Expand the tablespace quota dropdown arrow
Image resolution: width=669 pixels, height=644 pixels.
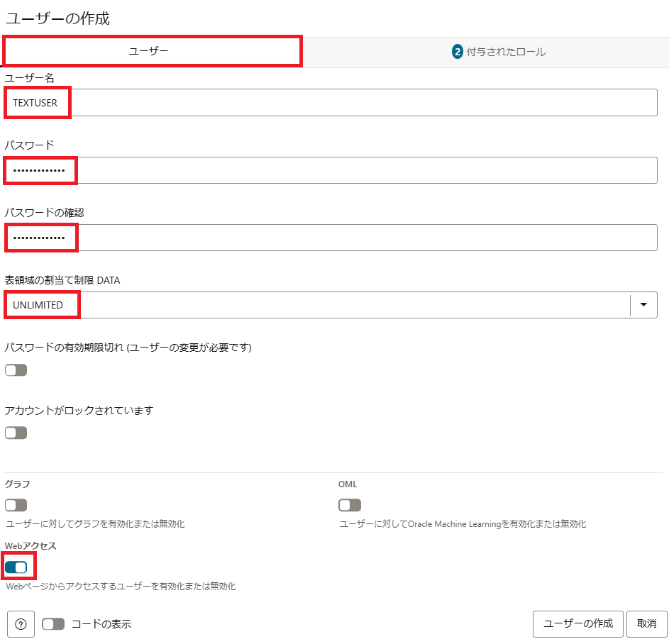[643, 305]
